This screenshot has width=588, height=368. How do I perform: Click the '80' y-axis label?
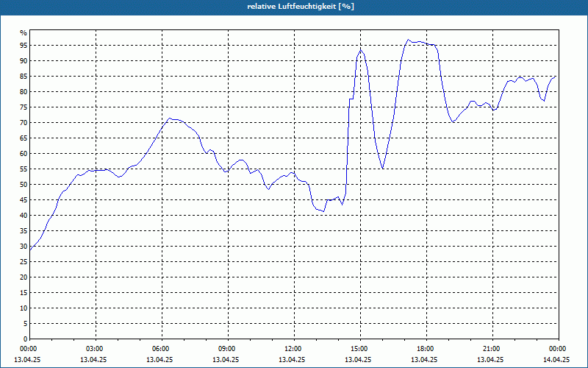pyautogui.click(x=24, y=91)
